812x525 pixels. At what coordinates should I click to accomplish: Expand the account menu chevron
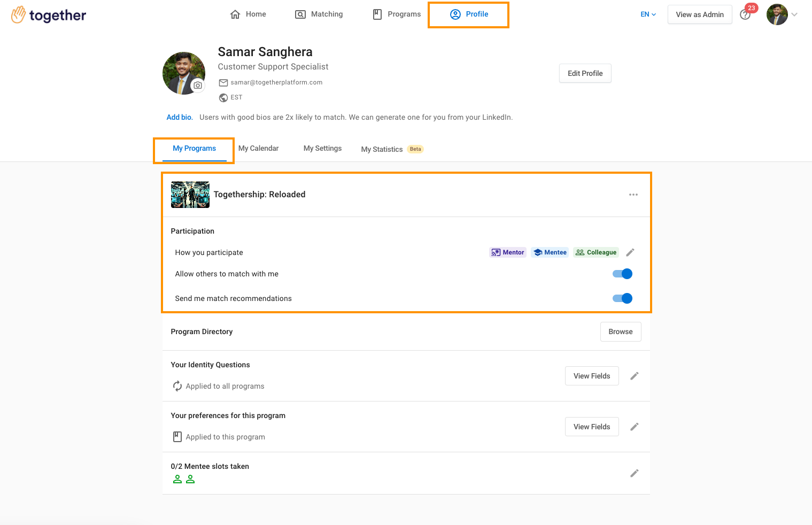(794, 15)
